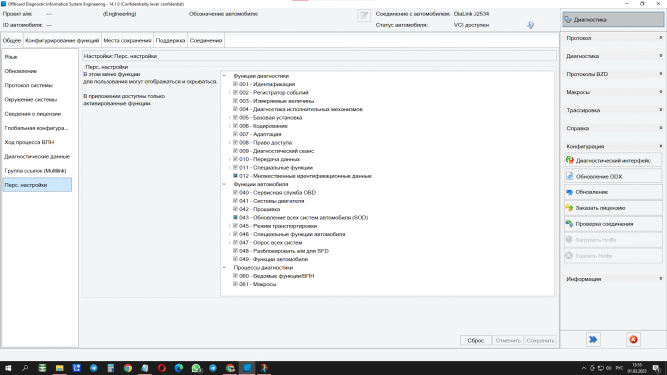The height and width of the screenshot is (375, 667).
Task: Click the Обновление icon in the Конфигурация panel
Action: (570, 192)
